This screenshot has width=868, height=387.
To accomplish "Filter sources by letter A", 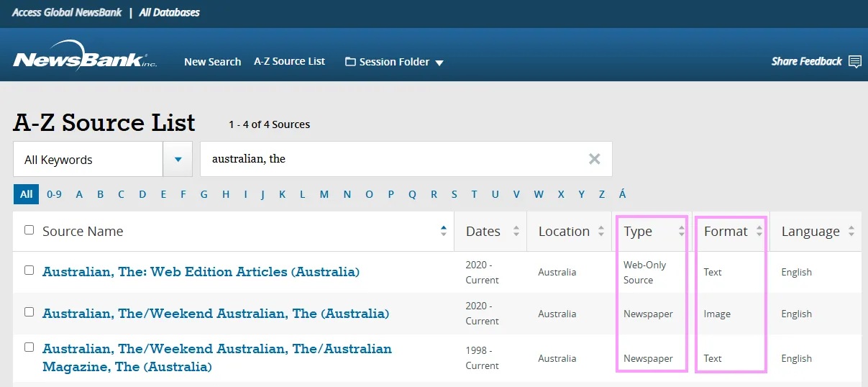I will [79, 194].
